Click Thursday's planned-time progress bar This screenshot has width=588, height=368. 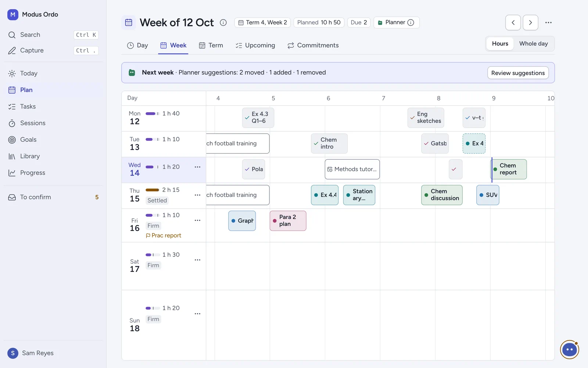(152, 190)
